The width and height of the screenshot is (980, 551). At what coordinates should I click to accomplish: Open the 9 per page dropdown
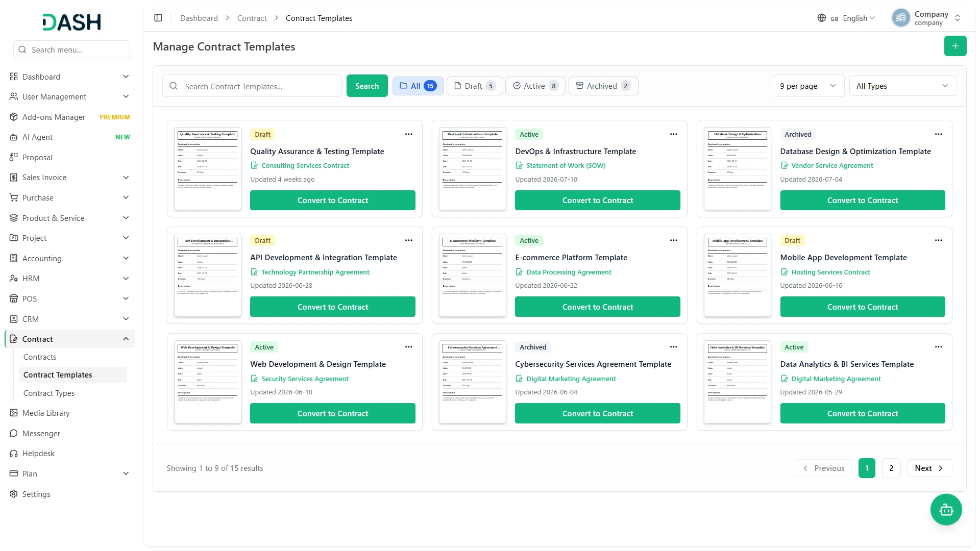(808, 86)
